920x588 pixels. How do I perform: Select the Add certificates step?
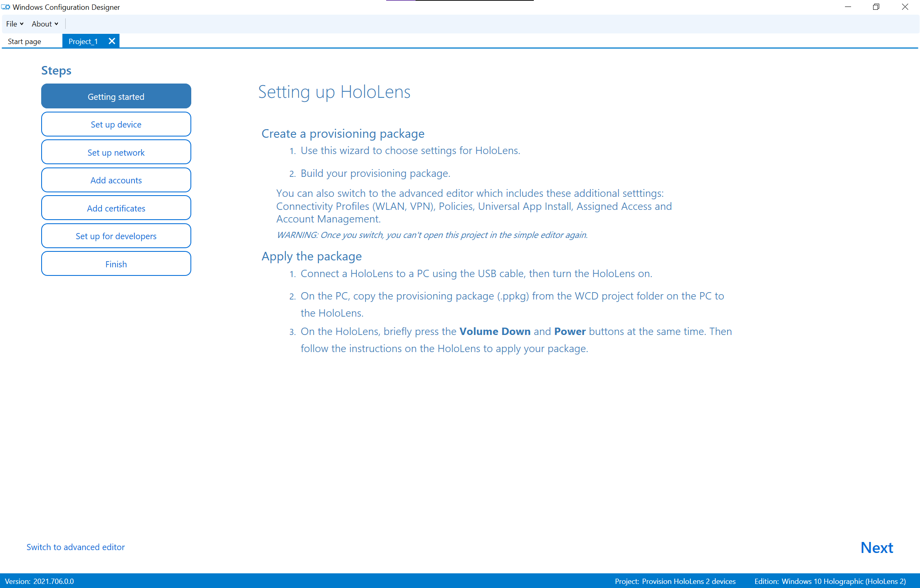click(115, 207)
